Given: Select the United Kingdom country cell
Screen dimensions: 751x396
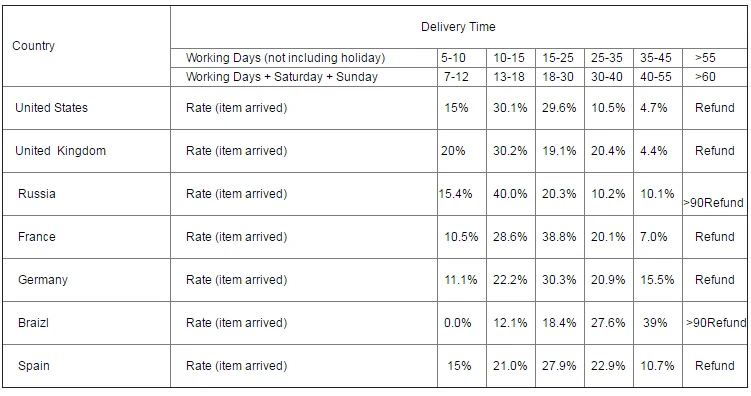Looking at the screenshot, I should pos(87,151).
